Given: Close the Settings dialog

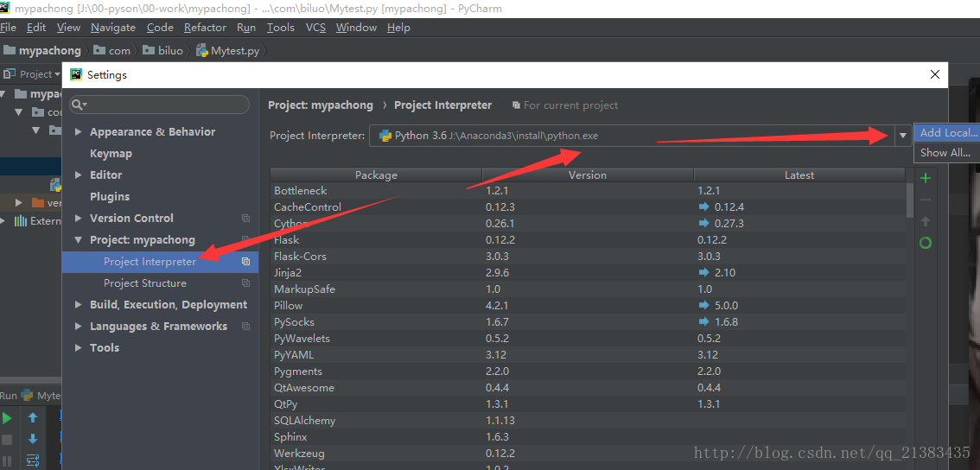Looking at the screenshot, I should coord(935,75).
